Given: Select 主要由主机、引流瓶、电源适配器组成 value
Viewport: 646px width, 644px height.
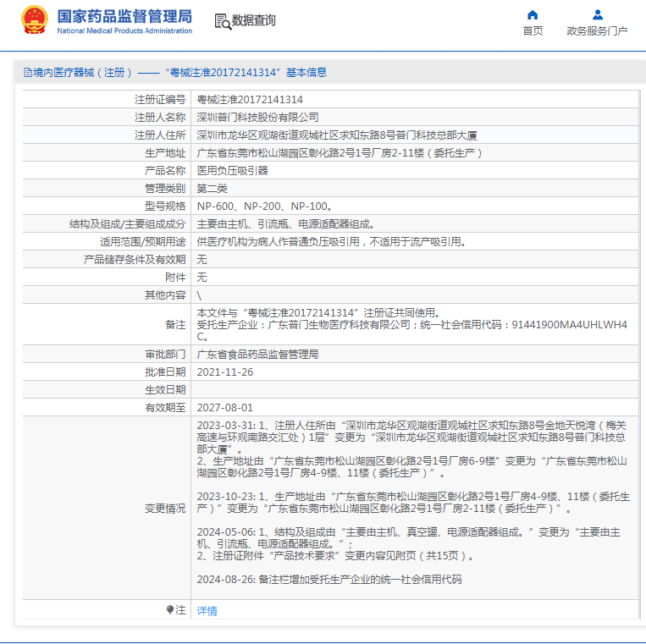Looking at the screenshot, I should point(285,224).
